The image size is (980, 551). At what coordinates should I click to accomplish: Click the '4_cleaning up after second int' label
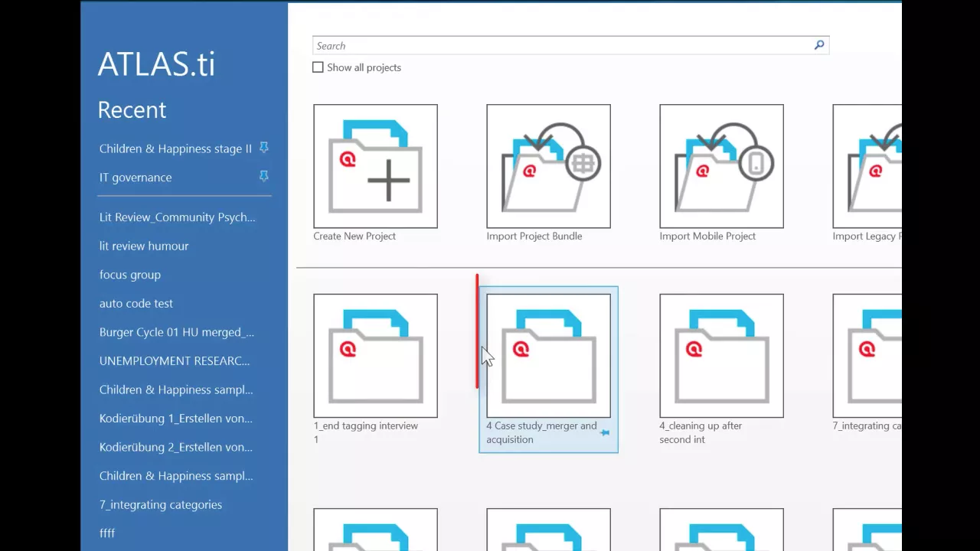click(x=701, y=432)
